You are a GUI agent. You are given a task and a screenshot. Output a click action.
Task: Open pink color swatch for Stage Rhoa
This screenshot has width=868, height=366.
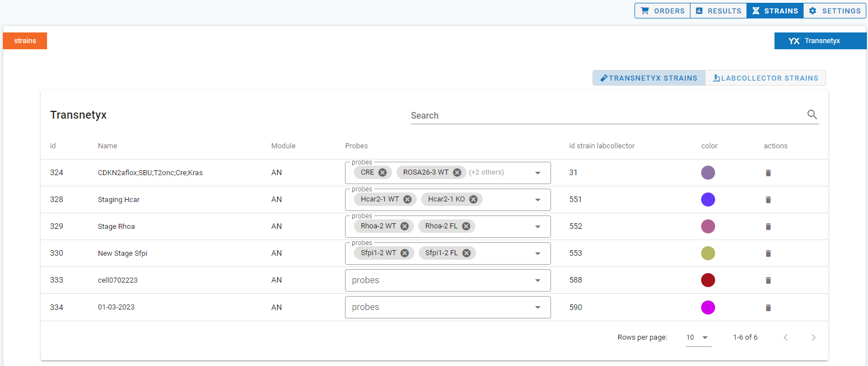[x=708, y=227]
